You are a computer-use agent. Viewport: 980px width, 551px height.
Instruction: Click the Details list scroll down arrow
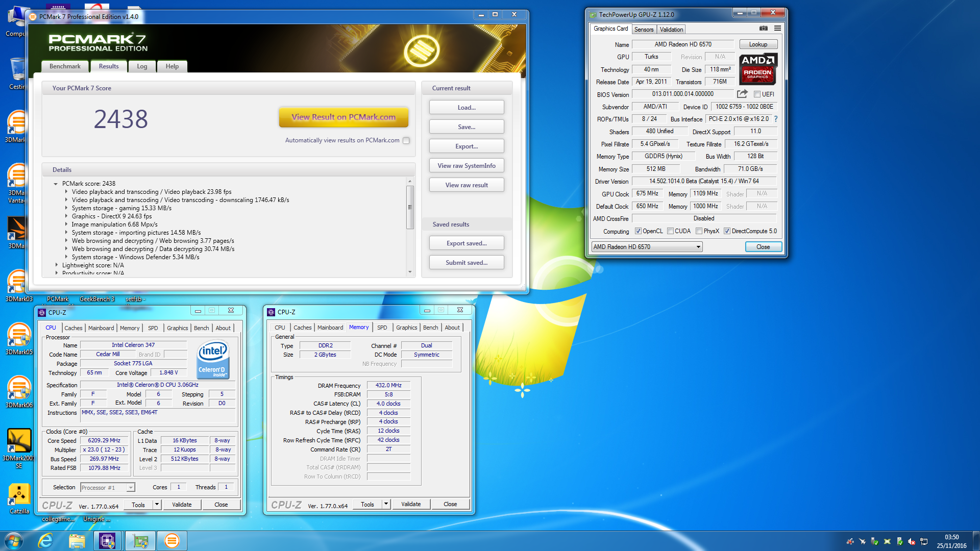click(x=410, y=272)
